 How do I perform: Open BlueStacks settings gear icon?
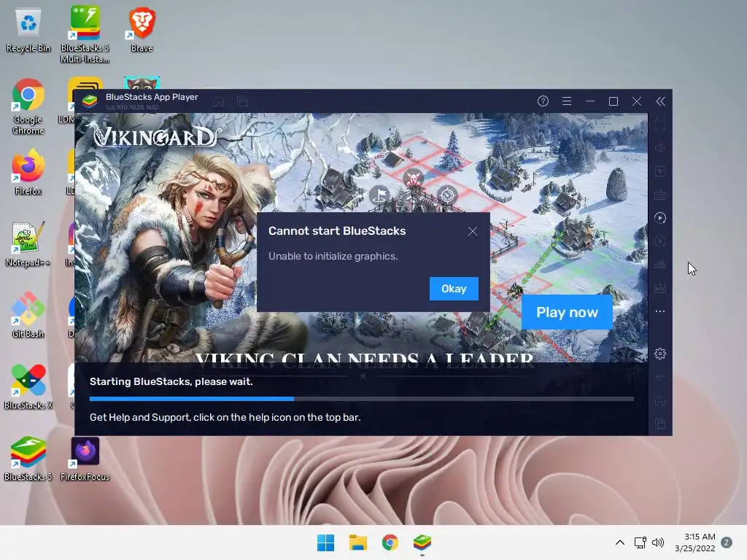659,354
